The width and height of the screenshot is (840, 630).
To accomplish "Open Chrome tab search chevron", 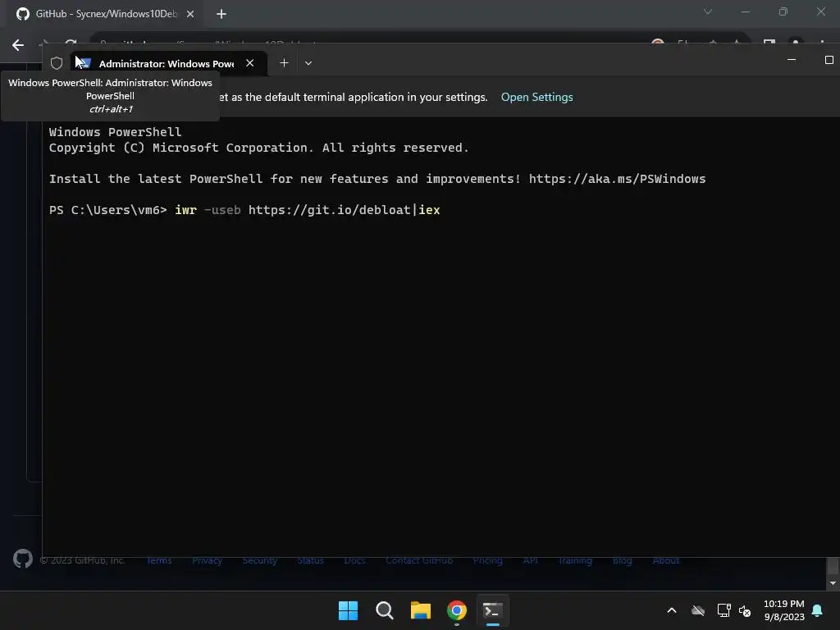I will pos(708,11).
